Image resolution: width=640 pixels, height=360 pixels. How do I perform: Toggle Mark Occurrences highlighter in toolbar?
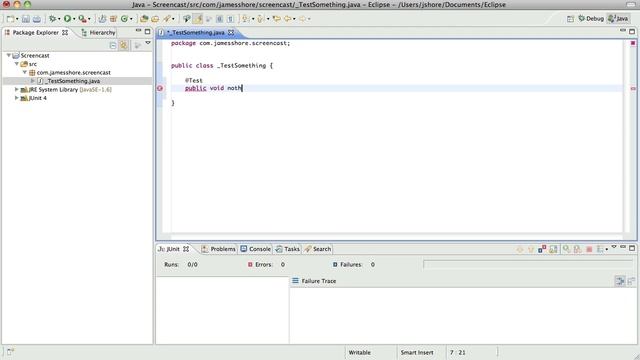coord(198,19)
